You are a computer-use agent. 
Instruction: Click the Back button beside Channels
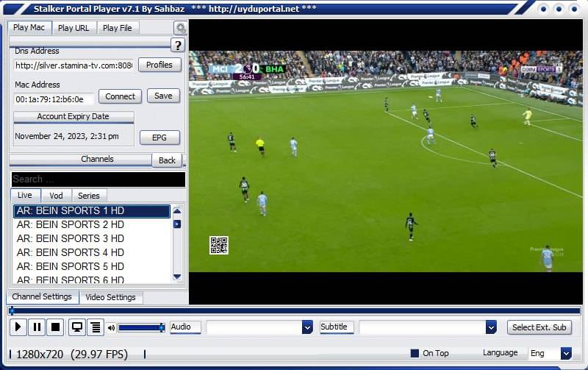[x=167, y=160]
